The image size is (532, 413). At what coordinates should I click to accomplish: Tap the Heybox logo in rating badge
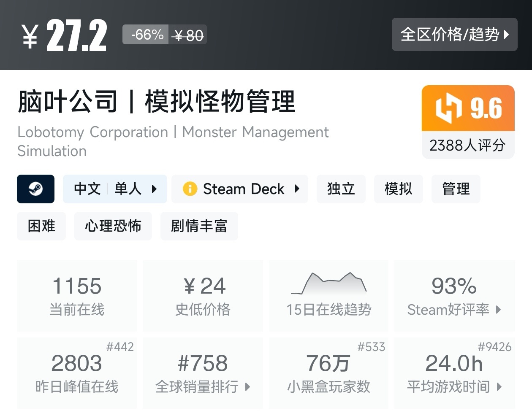point(449,108)
